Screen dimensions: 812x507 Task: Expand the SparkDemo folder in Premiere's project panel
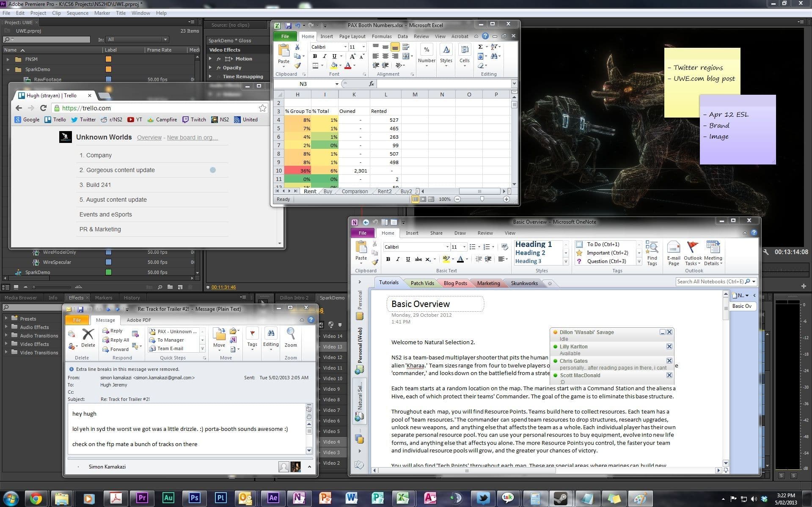[8, 69]
